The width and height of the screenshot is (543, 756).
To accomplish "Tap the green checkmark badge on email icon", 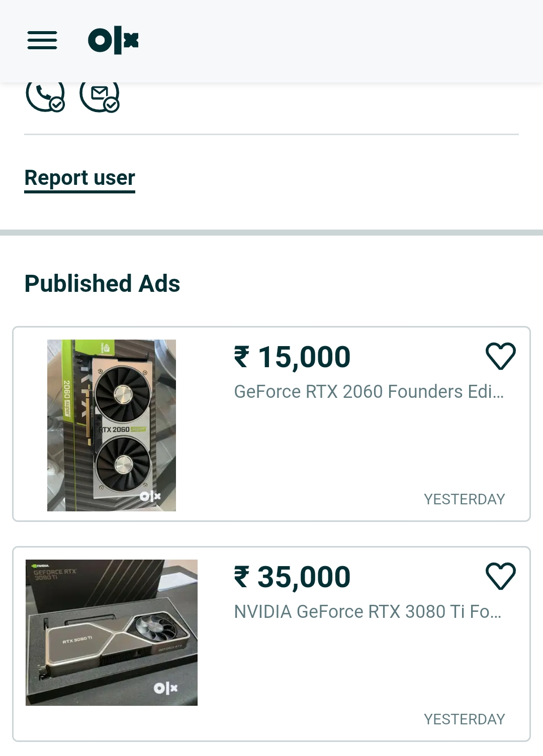I will click(x=112, y=105).
